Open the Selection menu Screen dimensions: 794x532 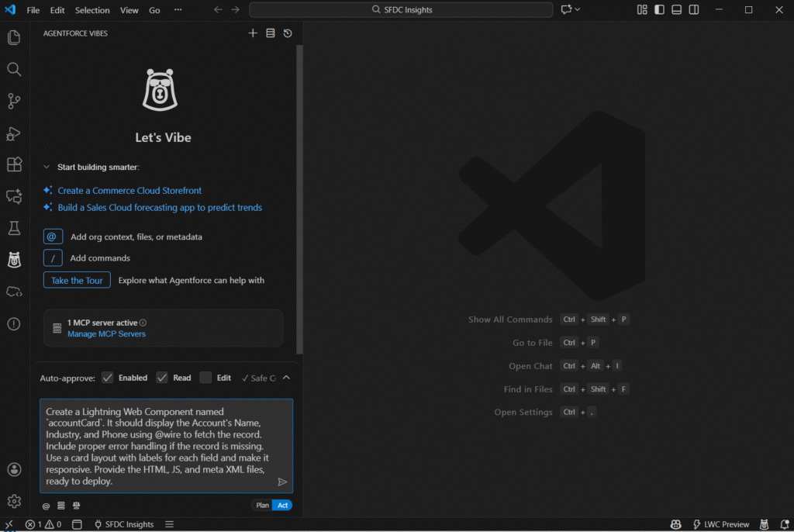pyautogui.click(x=92, y=10)
